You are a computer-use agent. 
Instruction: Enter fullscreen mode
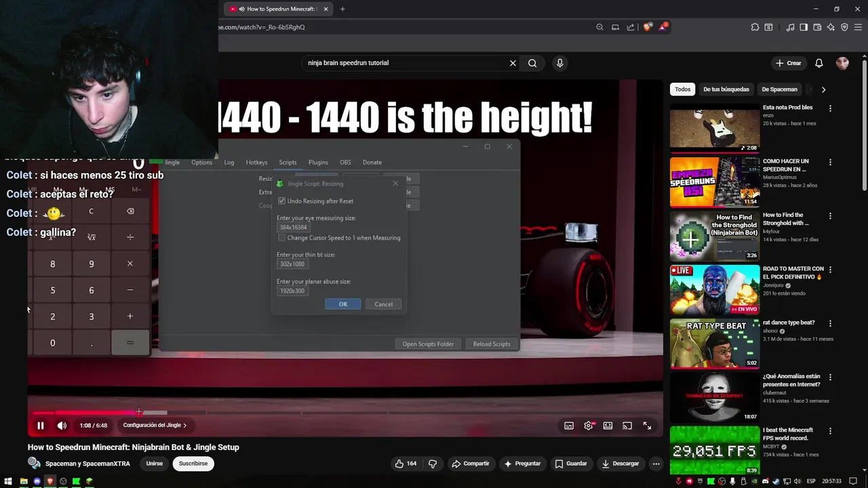coord(647,426)
